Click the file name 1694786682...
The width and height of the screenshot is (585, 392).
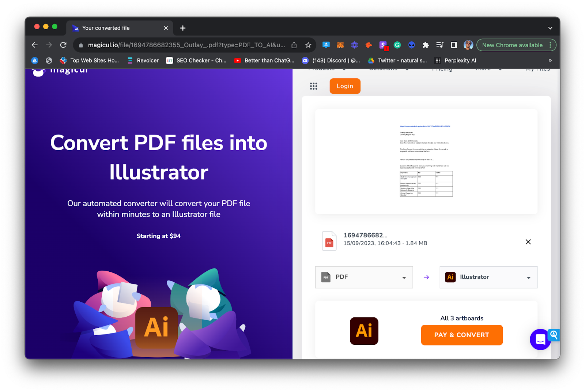(x=365, y=235)
